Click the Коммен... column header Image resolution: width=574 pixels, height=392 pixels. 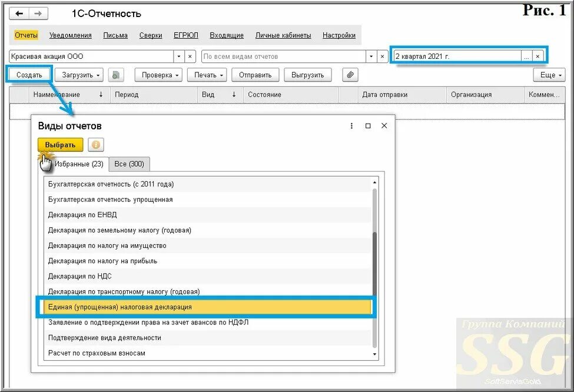(545, 95)
